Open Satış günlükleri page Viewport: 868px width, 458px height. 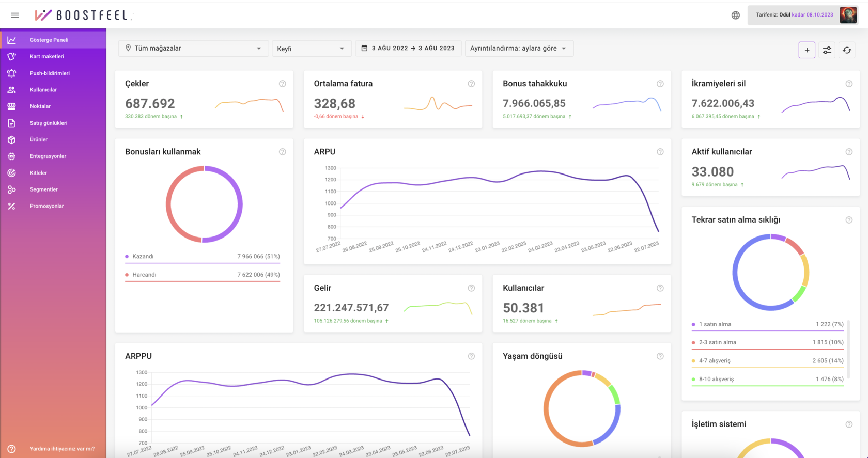pyautogui.click(x=53, y=123)
